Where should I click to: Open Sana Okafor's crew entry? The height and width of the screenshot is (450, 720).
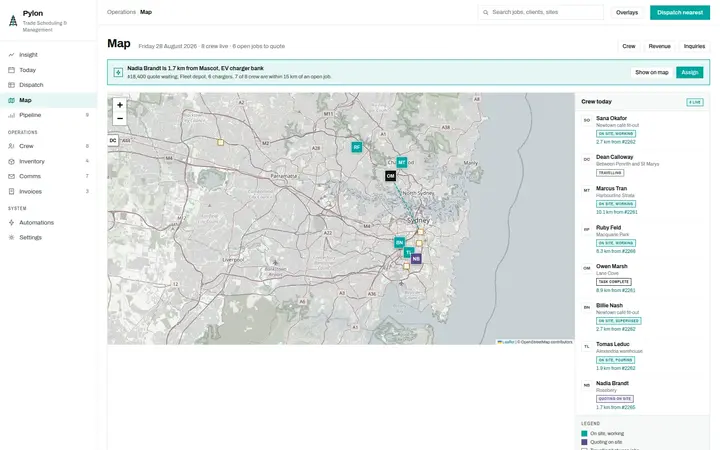(x=642, y=130)
